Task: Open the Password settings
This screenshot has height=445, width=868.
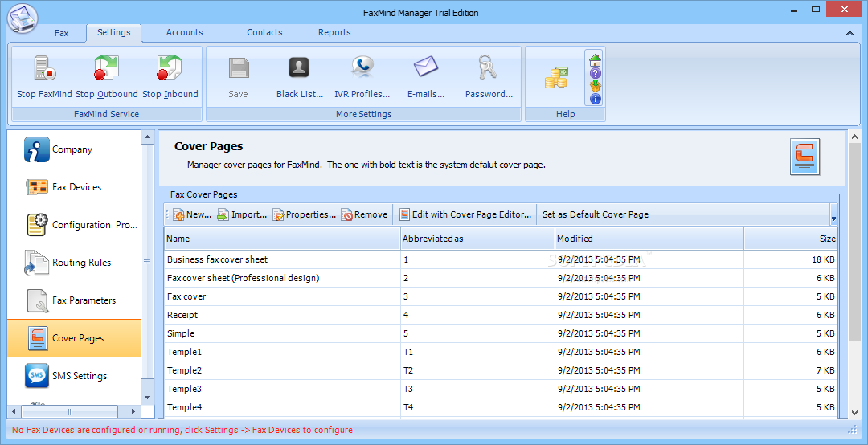Action: [489, 77]
